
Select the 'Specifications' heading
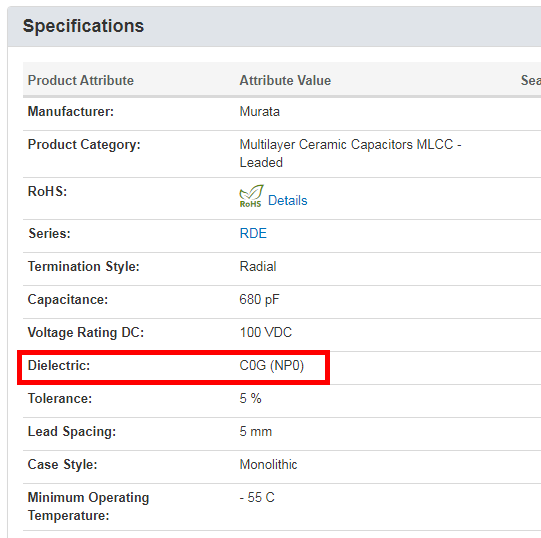point(83,26)
